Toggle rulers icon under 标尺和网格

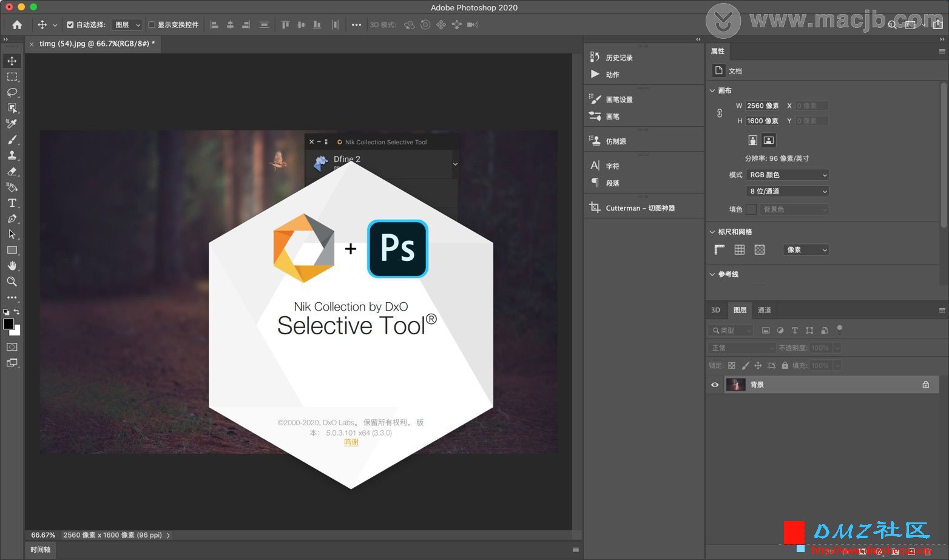pyautogui.click(x=720, y=249)
